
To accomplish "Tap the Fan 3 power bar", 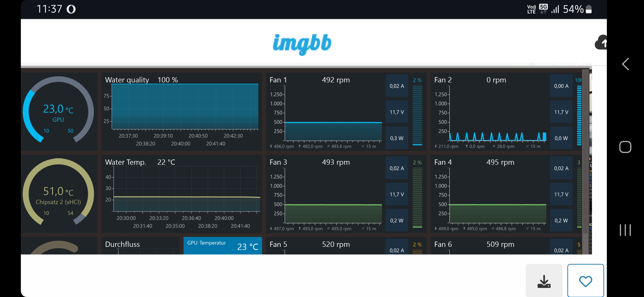I will (417, 197).
